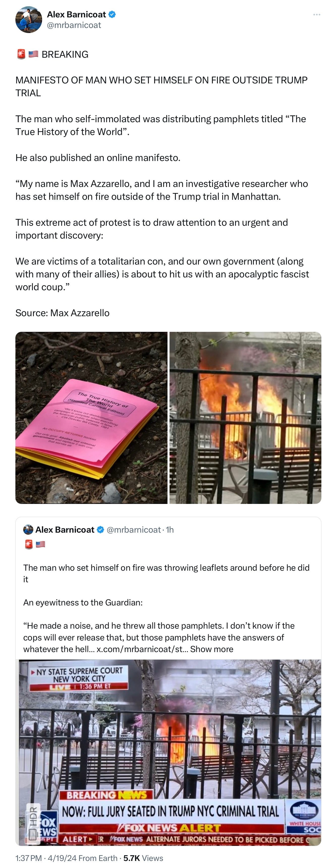Image resolution: width=335 pixels, height=868 pixels.
Task: Open the three-dot more options menu
Action: point(316,15)
